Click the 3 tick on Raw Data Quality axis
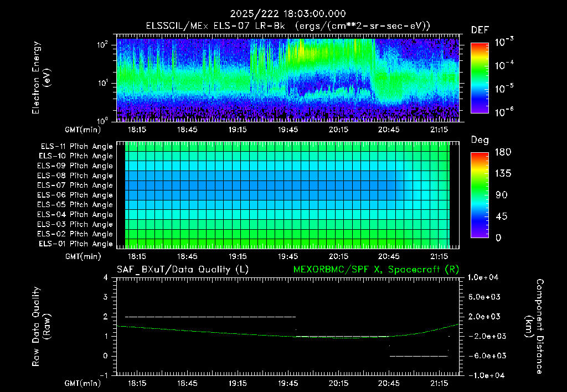This screenshot has height=392, width=567. click(x=106, y=297)
